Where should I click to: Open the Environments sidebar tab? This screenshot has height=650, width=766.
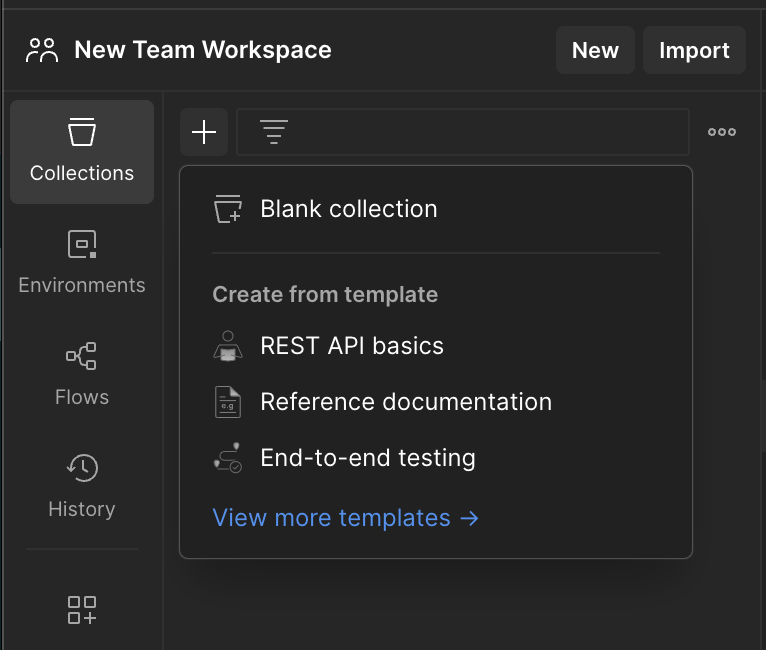[x=82, y=263]
